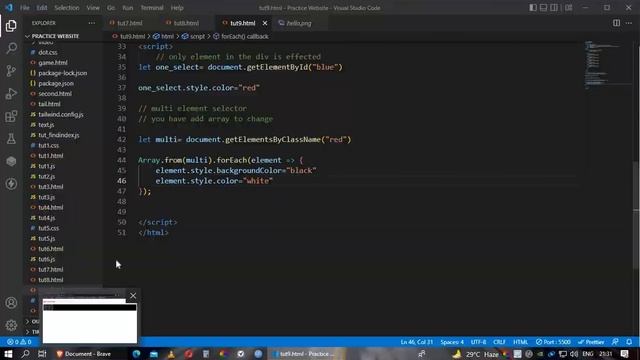Image resolution: width=640 pixels, height=360 pixels.
Task: Change UTF-8 file encoding
Action: (x=478, y=342)
